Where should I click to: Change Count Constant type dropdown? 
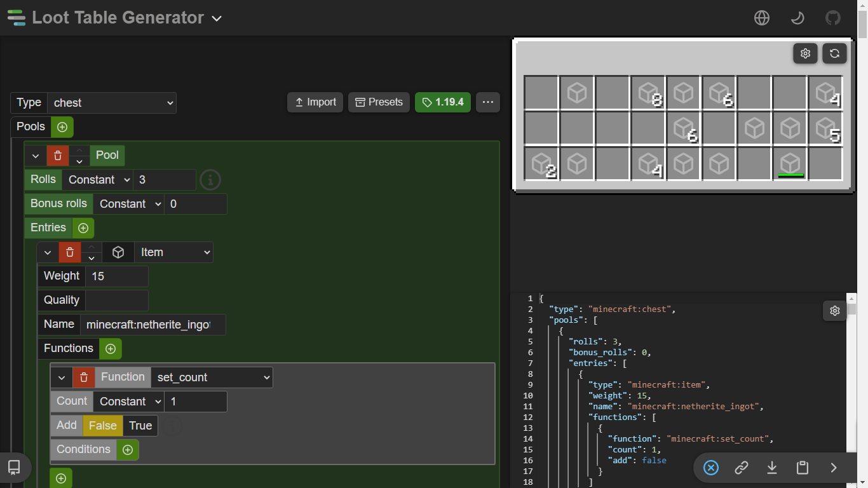[x=129, y=402]
